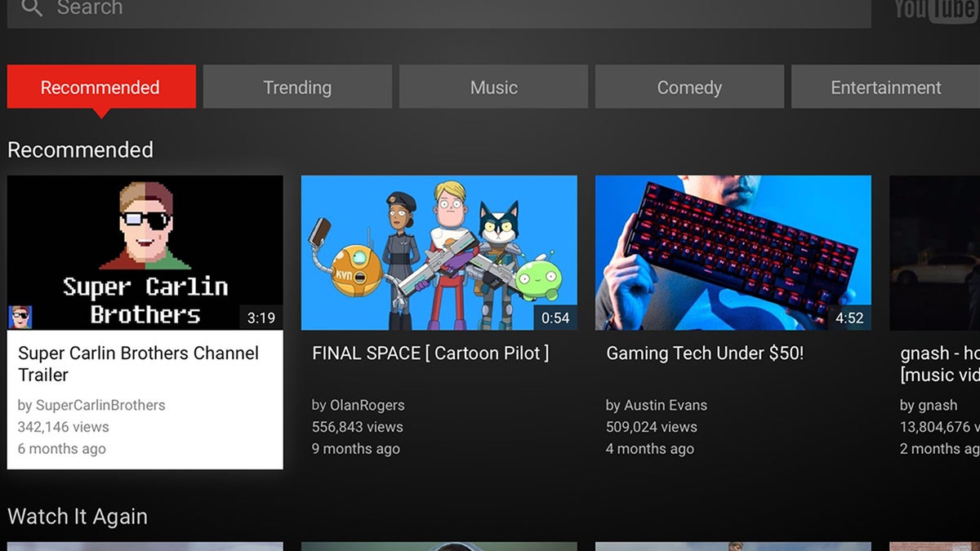Click the 'by gnash' channel text
This screenshot has width=980, height=551.
click(929, 406)
